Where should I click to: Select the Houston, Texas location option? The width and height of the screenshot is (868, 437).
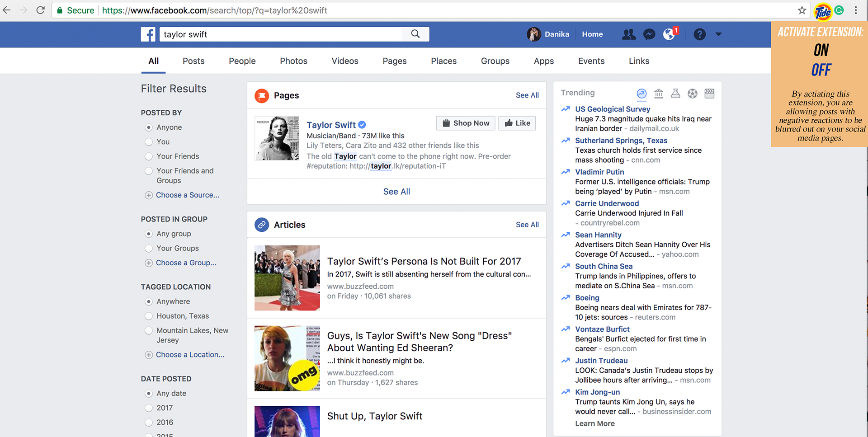[149, 316]
